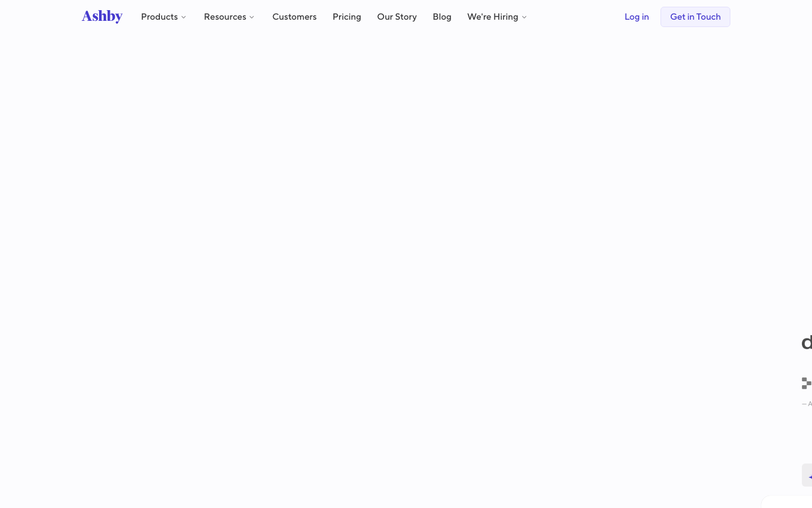Open the We're Hiring menu

(492, 17)
